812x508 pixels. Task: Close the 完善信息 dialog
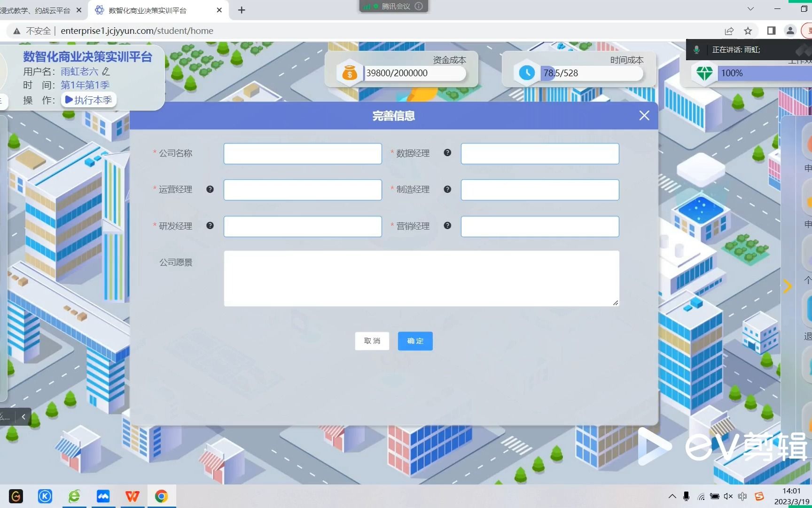point(644,116)
